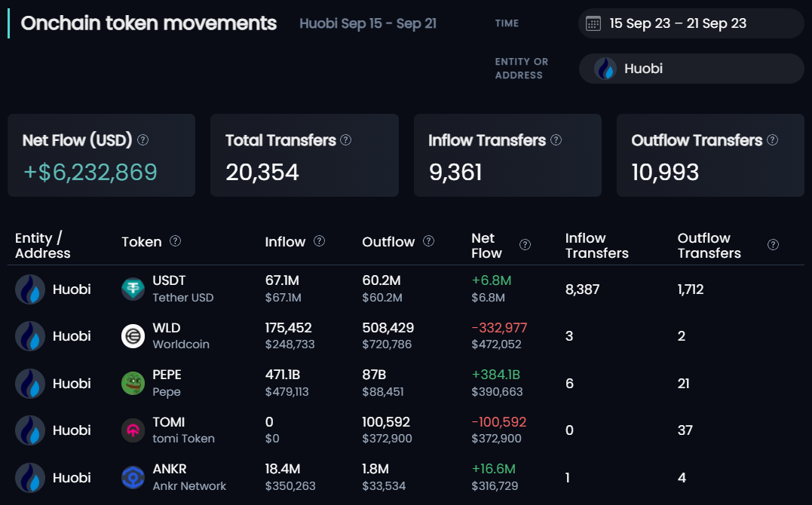The height and width of the screenshot is (505, 812).
Task: Click the Net Flow value +$6,232,869
Action: tap(90, 172)
